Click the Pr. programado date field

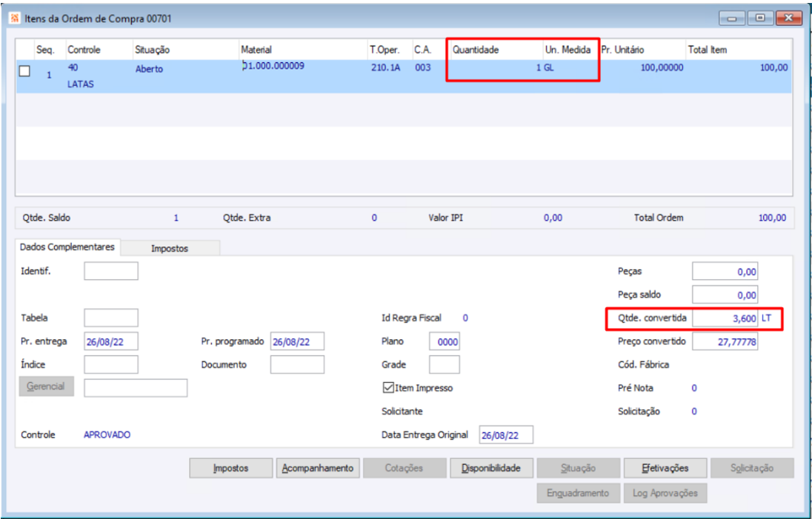(x=297, y=341)
